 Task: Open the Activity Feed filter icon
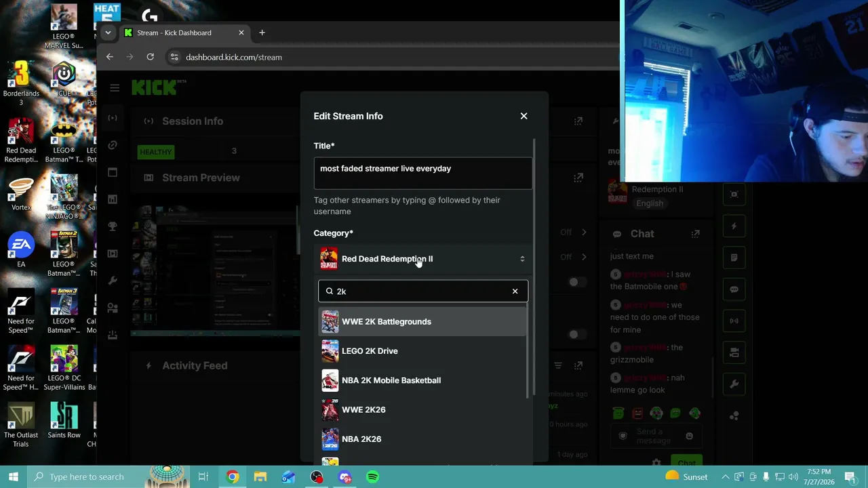point(558,365)
